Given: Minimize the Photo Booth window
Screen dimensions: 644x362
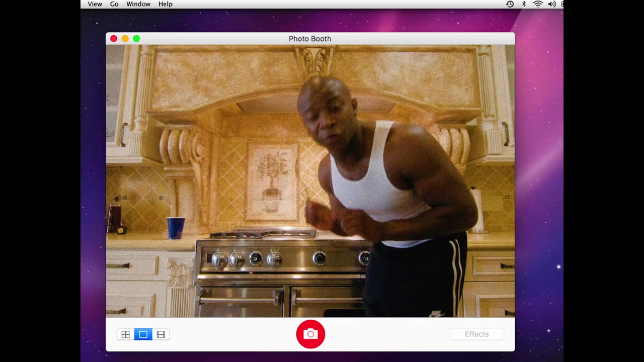Looking at the screenshot, I should point(125,39).
